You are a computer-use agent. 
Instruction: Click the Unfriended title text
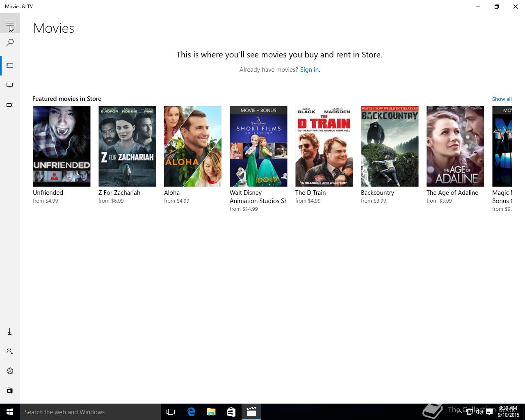point(48,193)
